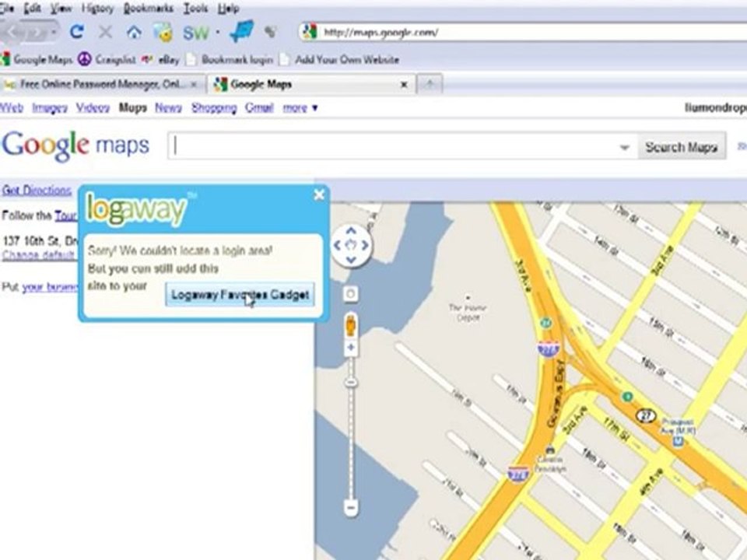The height and width of the screenshot is (560, 747).
Task: Open the Get Directions link
Action: point(37,191)
